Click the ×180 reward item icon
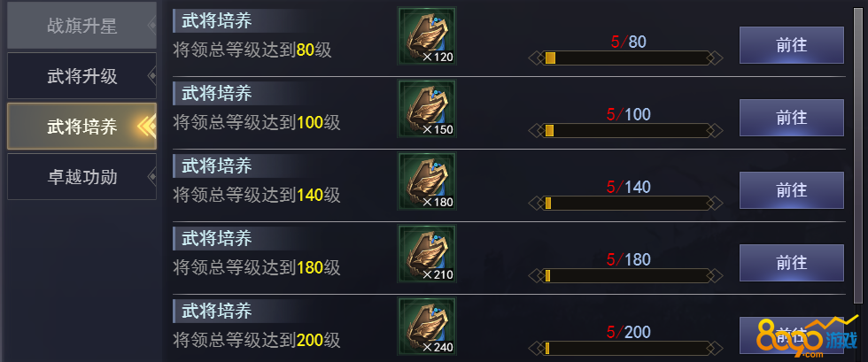The image size is (868, 362). (426, 181)
